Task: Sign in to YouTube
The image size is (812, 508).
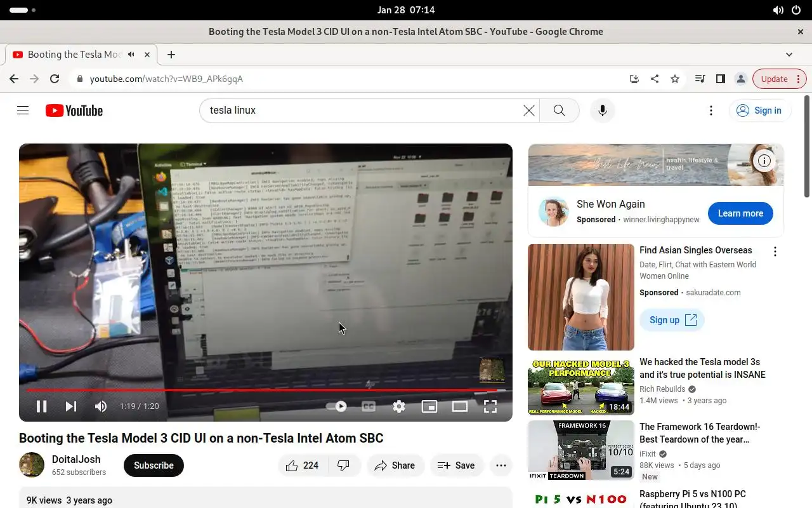Action: (759, 110)
